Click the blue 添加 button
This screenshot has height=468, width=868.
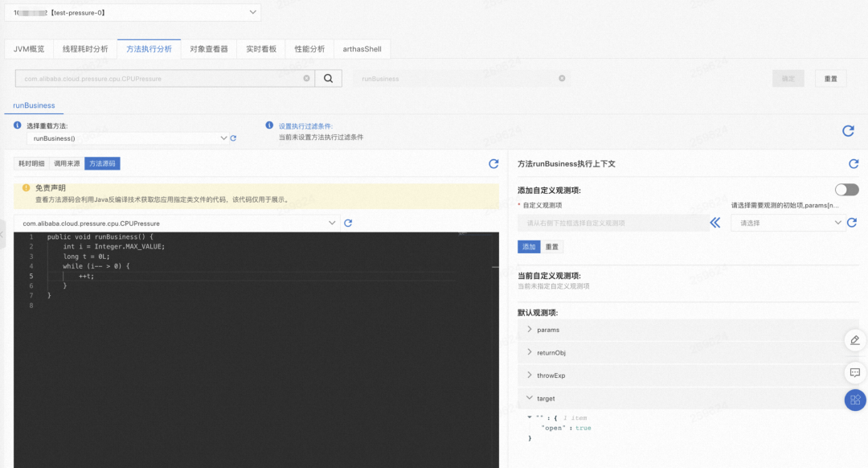[x=529, y=246]
